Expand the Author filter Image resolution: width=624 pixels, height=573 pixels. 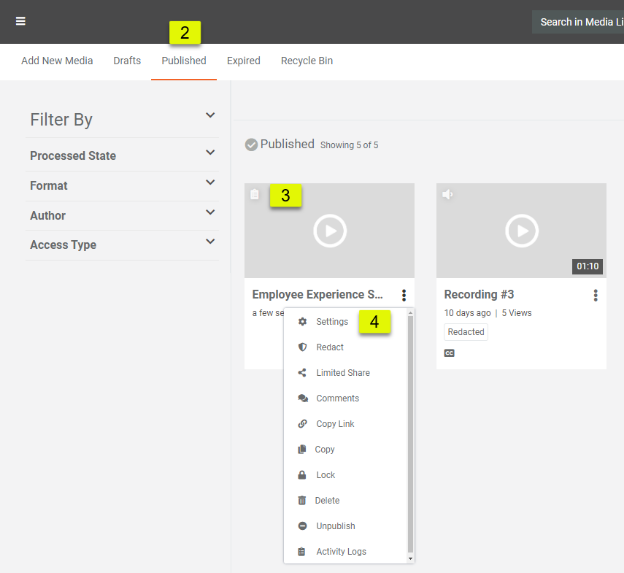[x=210, y=212]
